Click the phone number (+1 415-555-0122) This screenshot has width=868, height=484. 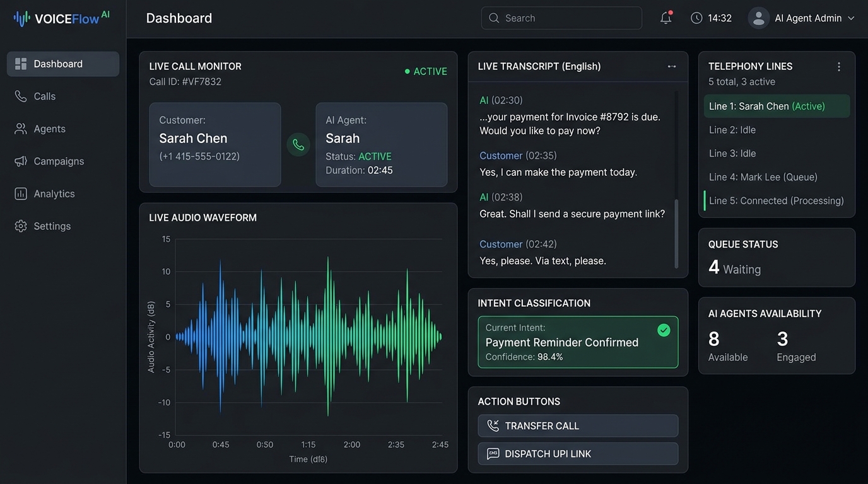(x=199, y=156)
